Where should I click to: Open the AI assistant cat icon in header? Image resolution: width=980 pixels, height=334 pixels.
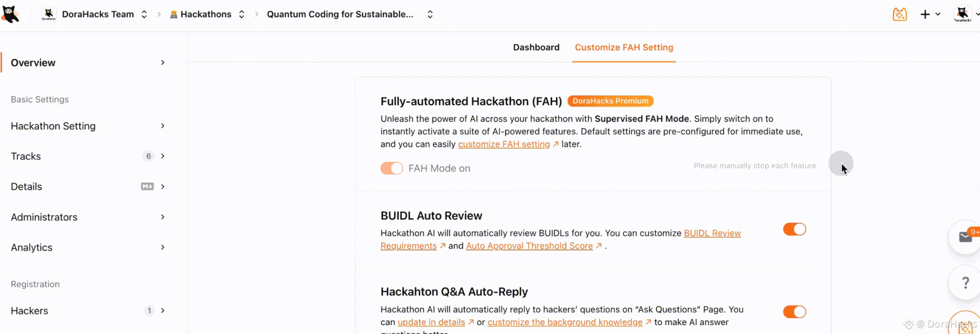(899, 15)
